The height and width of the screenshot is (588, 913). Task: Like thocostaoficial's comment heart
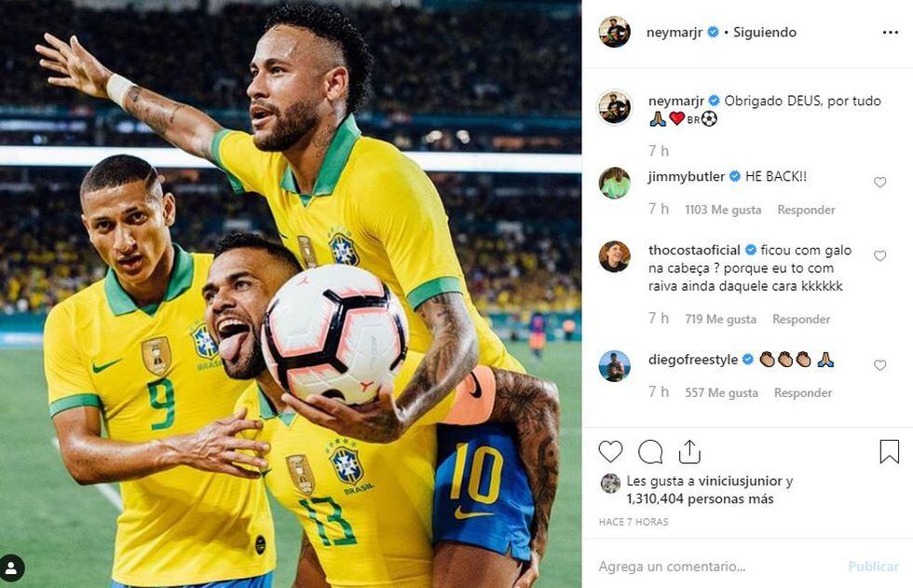(x=879, y=255)
